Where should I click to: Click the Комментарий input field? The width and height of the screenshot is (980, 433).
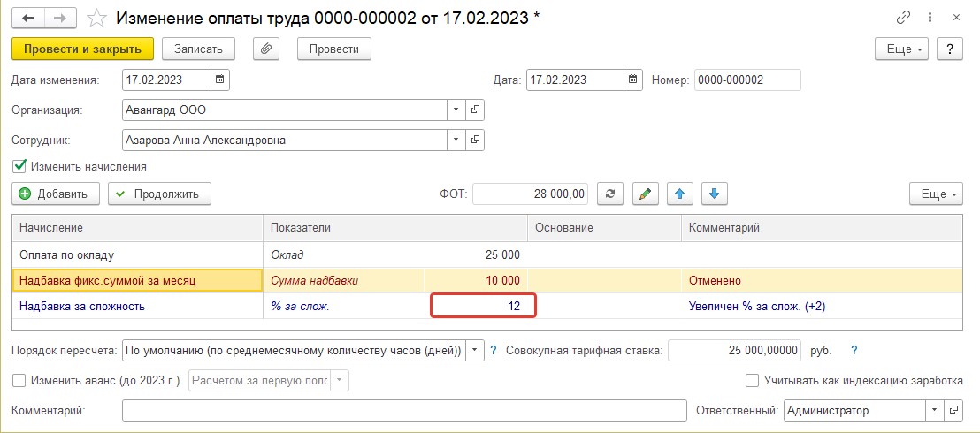(x=404, y=411)
